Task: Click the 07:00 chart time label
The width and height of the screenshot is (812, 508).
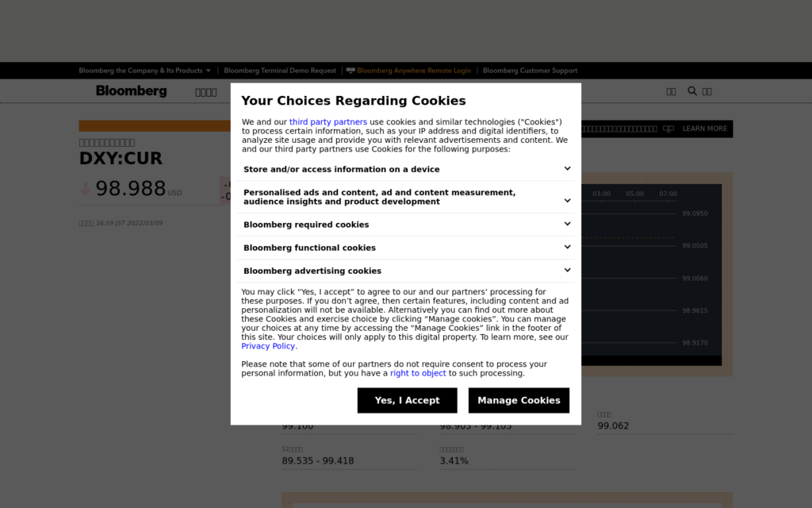Action: tap(668, 194)
